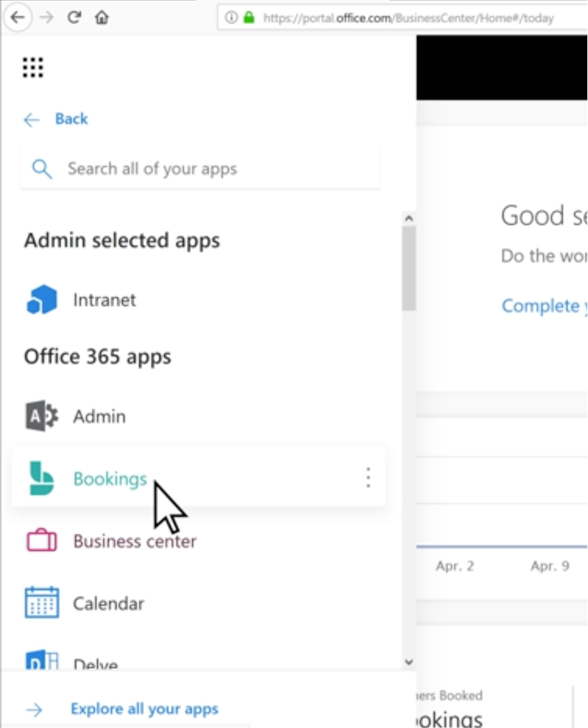Launch Calendar from the app list
The width and height of the screenshot is (588, 728).
pyautogui.click(x=109, y=604)
